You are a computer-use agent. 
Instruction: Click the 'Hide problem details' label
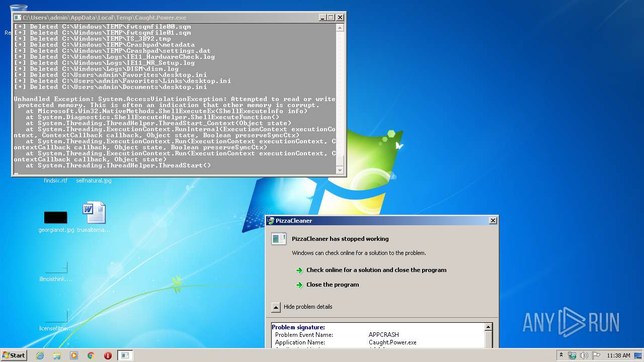[x=308, y=307]
